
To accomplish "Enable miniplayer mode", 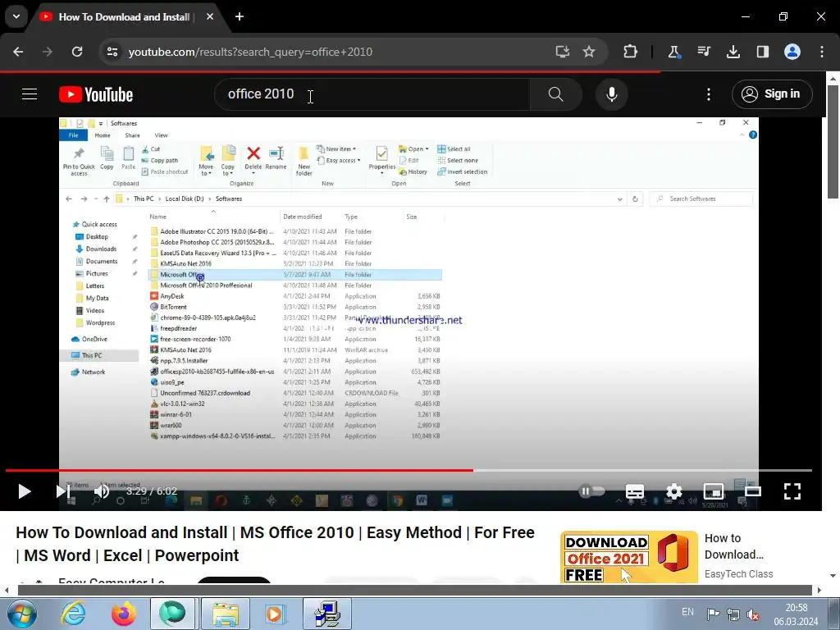I will pos(714,491).
